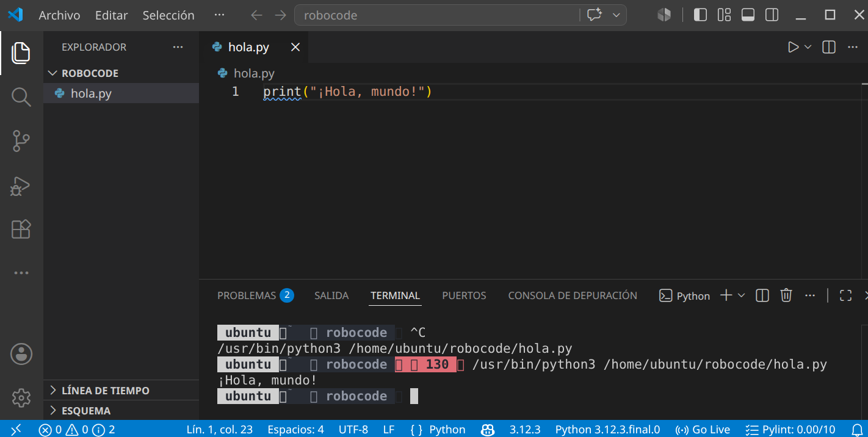
Task: Switch to the PUERTOS tab
Action: [464, 295]
